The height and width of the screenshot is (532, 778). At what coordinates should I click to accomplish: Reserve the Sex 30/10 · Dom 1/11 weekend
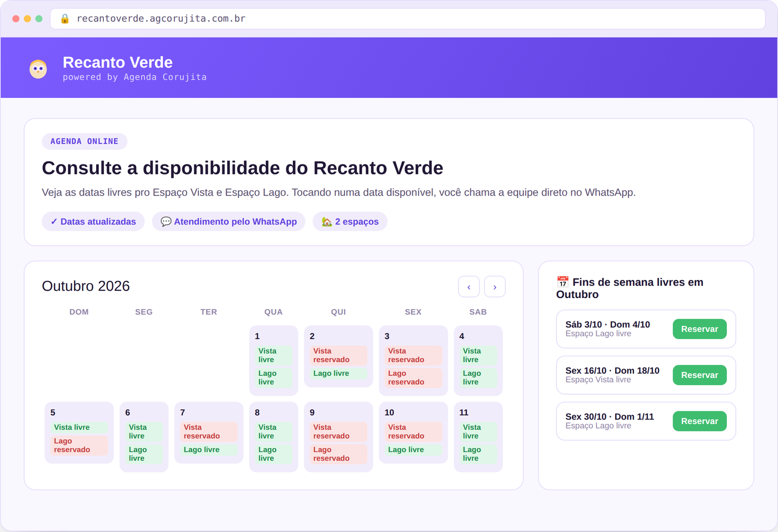click(700, 421)
